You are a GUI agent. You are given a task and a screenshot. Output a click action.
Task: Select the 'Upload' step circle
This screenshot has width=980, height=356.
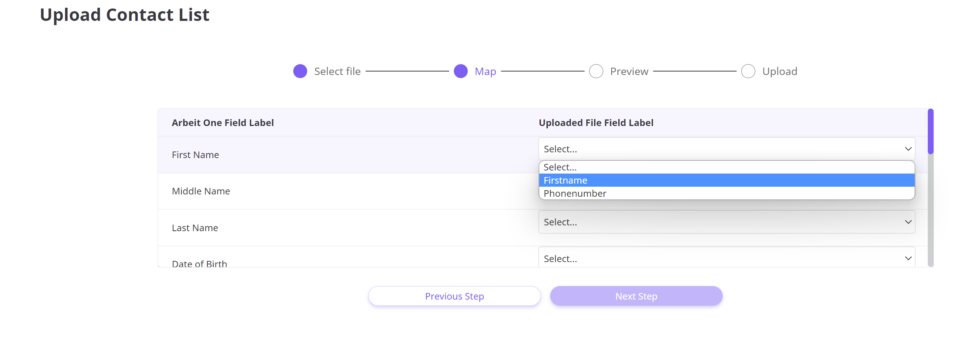[748, 71]
